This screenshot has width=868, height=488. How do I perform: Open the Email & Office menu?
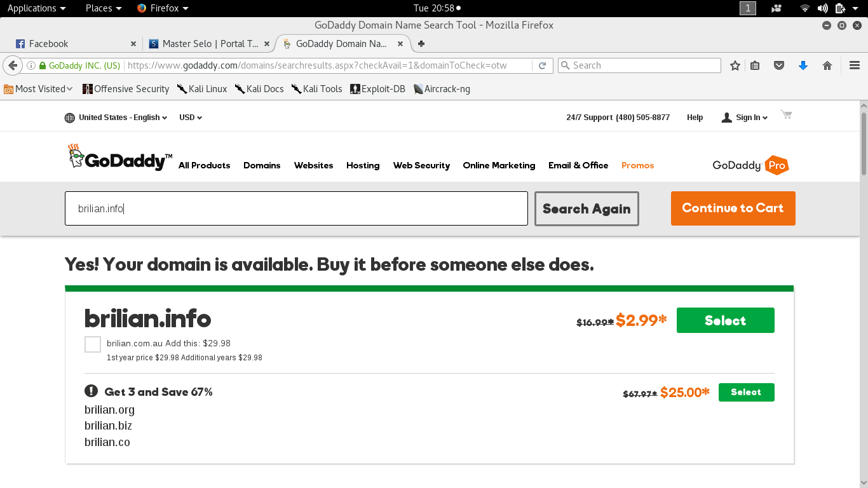(x=578, y=165)
